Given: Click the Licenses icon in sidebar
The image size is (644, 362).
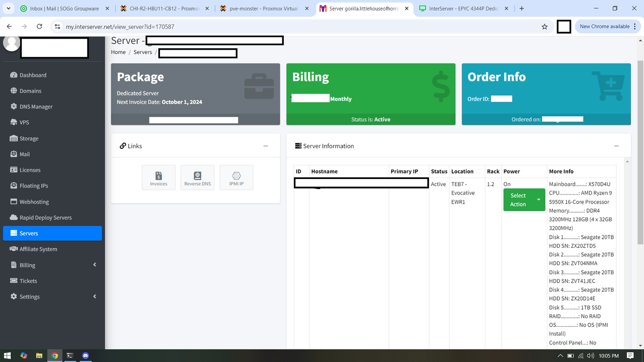Looking at the screenshot, I should (14, 170).
